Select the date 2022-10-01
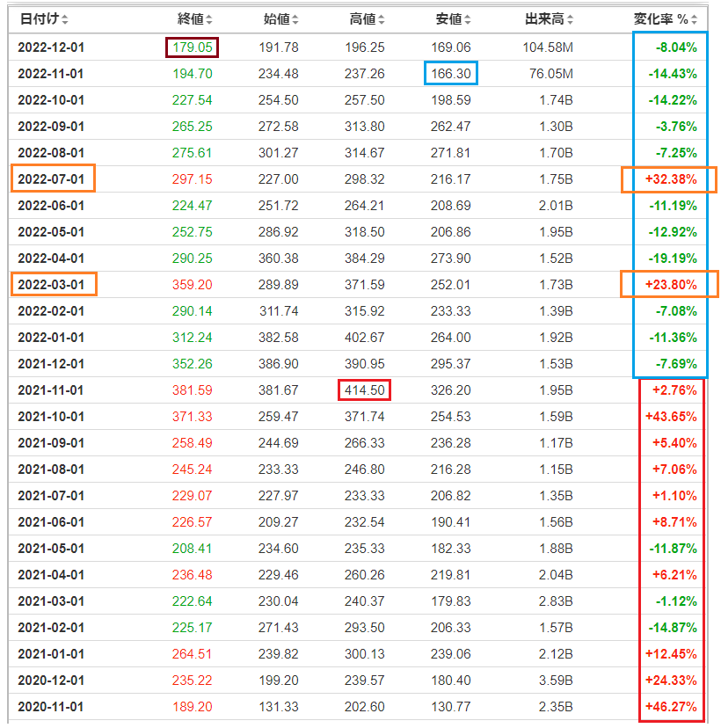 coord(51,100)
